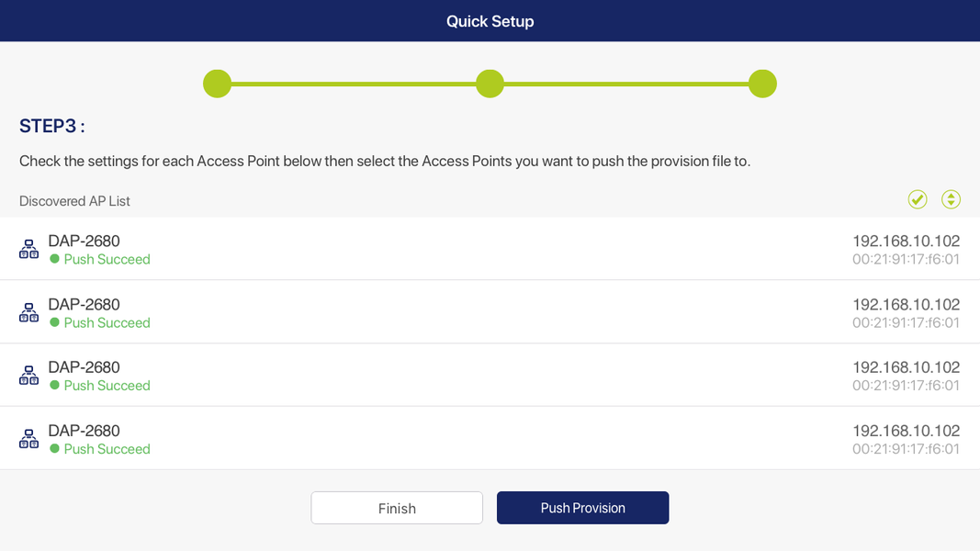Click the MAC address in the second AP row
This screenshot has height=551, width=980.
click(906, 322)
